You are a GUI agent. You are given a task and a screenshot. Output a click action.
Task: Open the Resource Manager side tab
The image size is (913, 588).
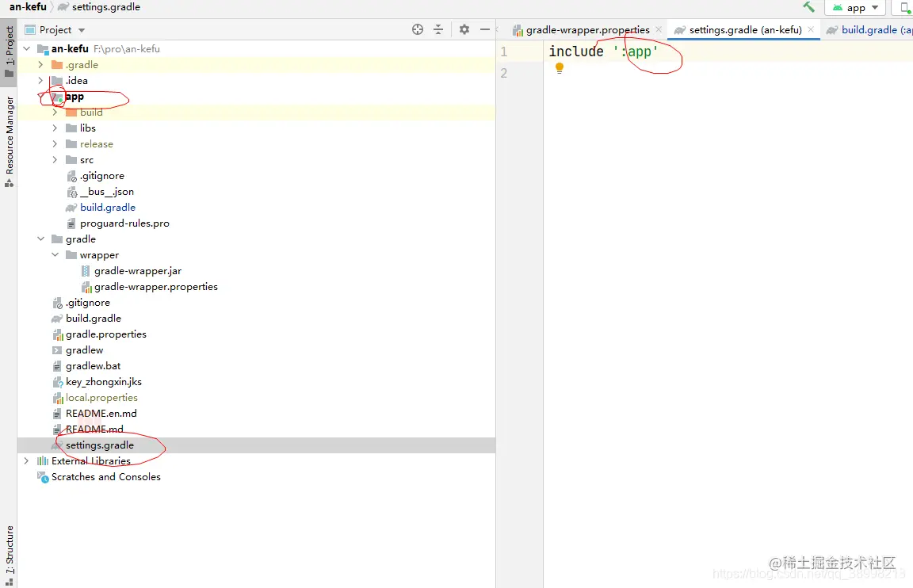(x=9, y=141)
